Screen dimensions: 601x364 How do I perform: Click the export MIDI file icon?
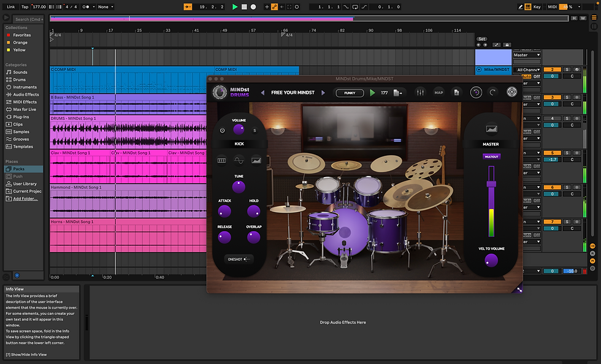coord(397,93)
